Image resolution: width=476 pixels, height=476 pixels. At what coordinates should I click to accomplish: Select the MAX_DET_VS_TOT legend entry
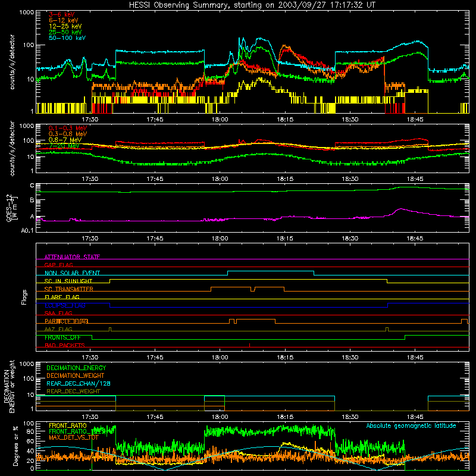click(74, 437)
